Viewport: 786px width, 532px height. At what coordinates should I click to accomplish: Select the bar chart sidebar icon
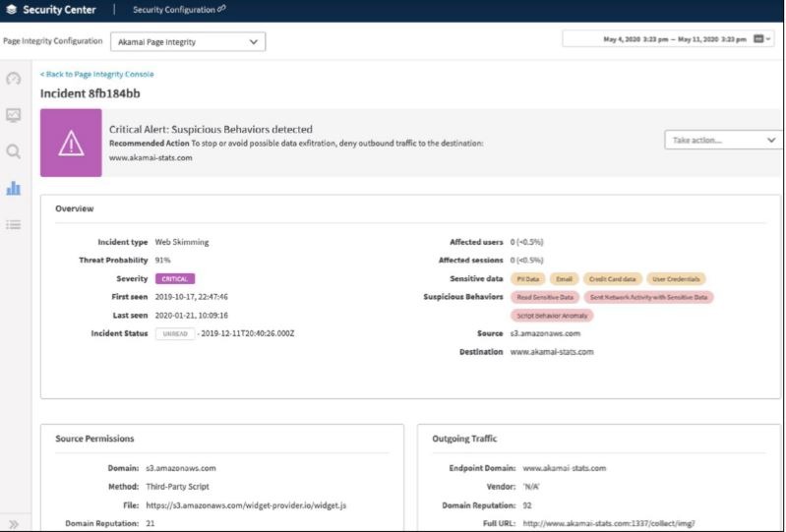(14, 189)
